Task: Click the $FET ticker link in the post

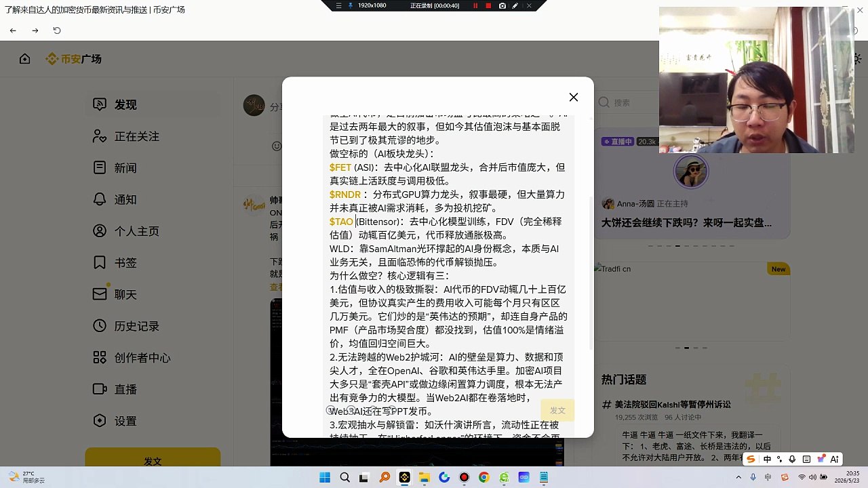Action: (340, 167)
